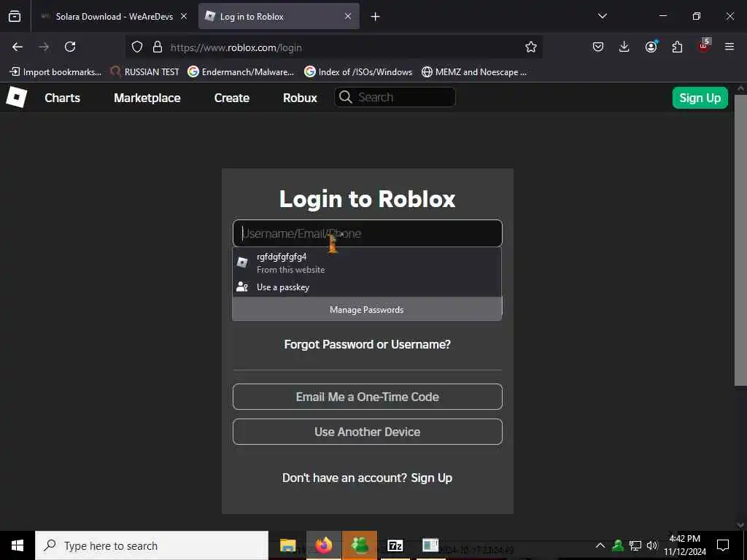
Task: Click the magnifier icon in Roblox search
Action: [346, 97]
